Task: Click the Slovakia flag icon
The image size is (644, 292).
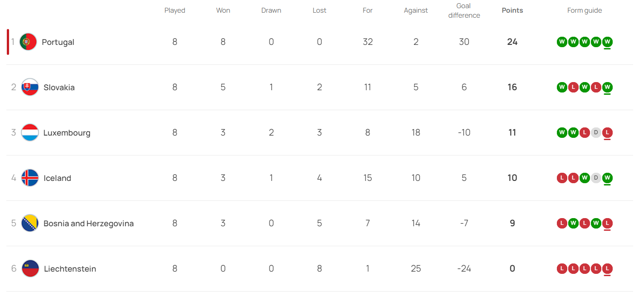Action: coord(30,87)
